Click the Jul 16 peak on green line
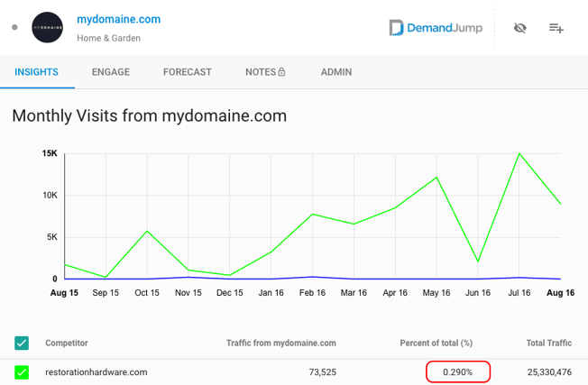 click(519, 153)
